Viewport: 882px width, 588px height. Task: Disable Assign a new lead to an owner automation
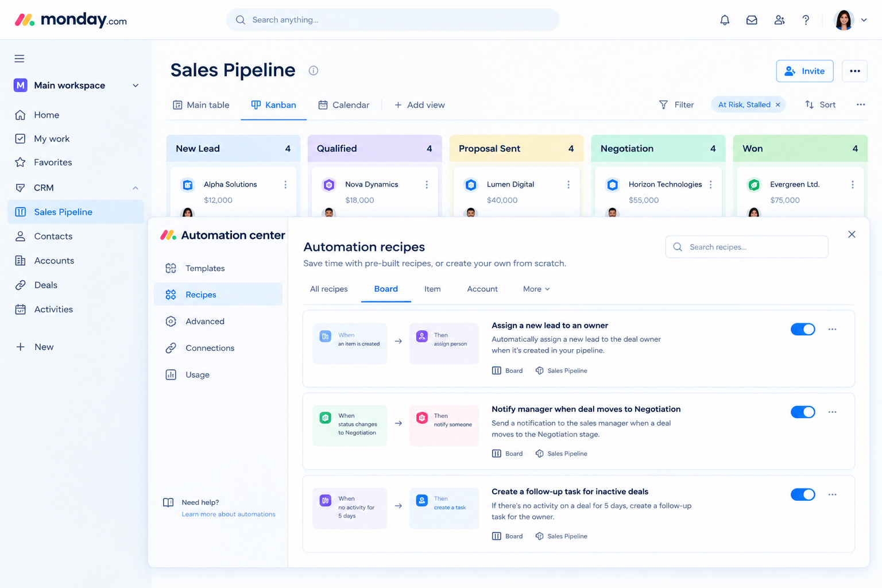coord(803,329)
